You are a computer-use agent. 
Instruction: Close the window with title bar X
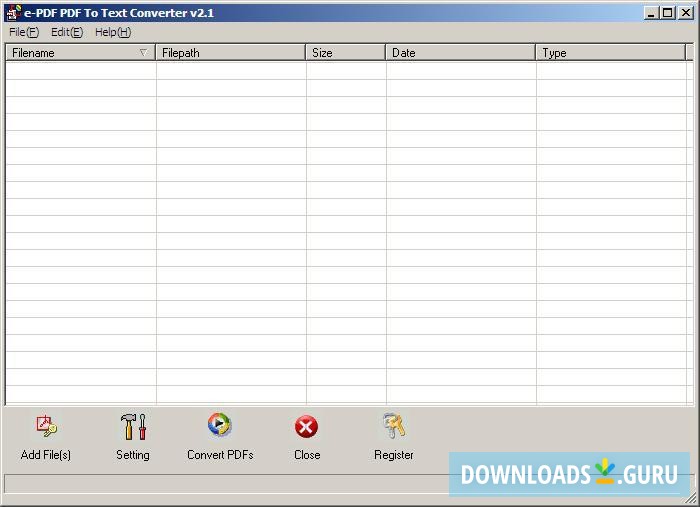(x=685, y=12)
